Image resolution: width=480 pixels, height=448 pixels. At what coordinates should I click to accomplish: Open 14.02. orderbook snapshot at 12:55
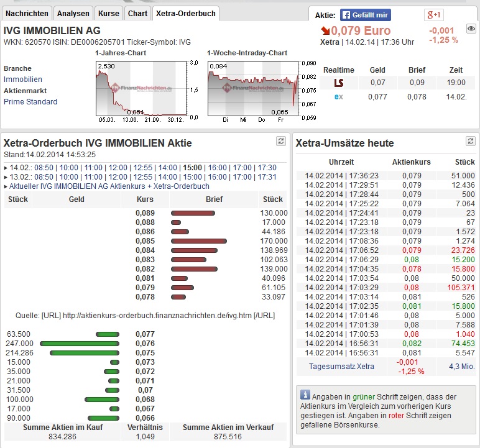(143, 168)
